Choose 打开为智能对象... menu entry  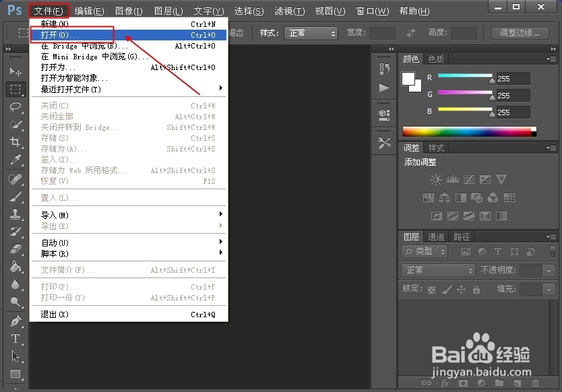click(x=128, y=77)
